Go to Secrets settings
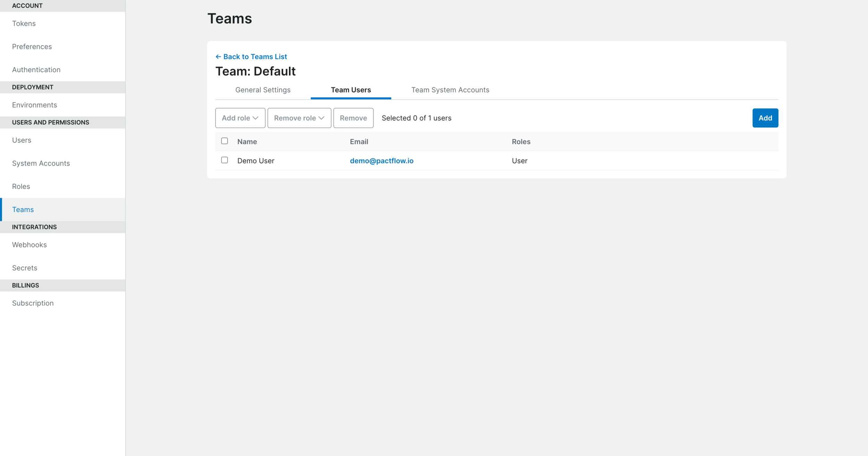This screenshot has width=868, height=456. click(x=25, y=267)
